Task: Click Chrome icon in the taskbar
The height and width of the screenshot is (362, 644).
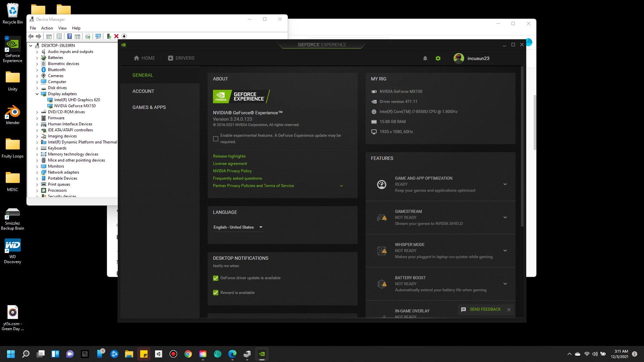Action: coord(188,354)
